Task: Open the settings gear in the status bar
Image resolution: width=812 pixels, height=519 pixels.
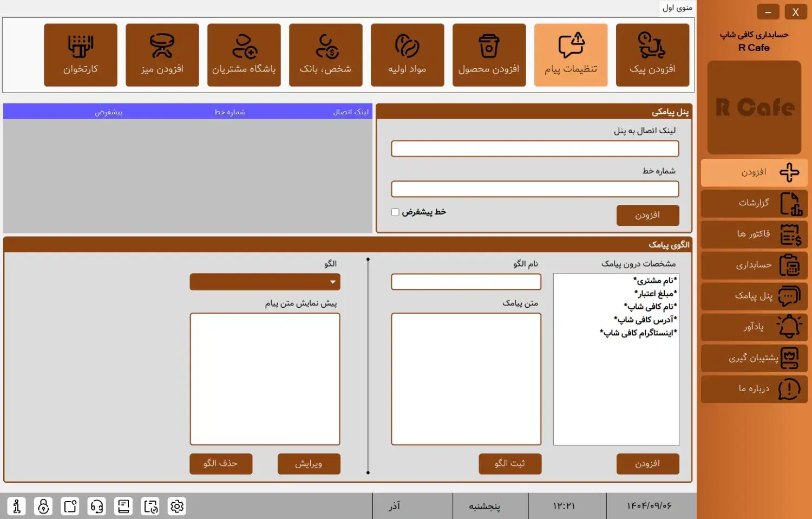Action: coord(176,506)
